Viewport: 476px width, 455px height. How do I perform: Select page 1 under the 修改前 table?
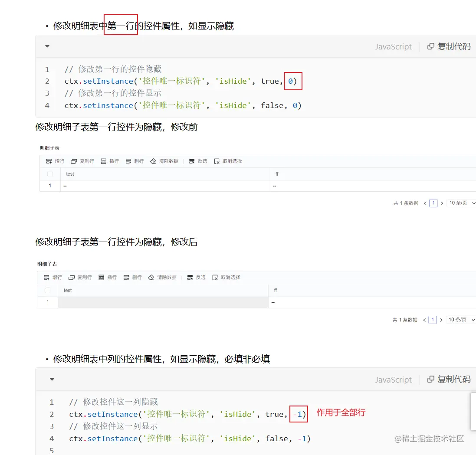[433, 203]
